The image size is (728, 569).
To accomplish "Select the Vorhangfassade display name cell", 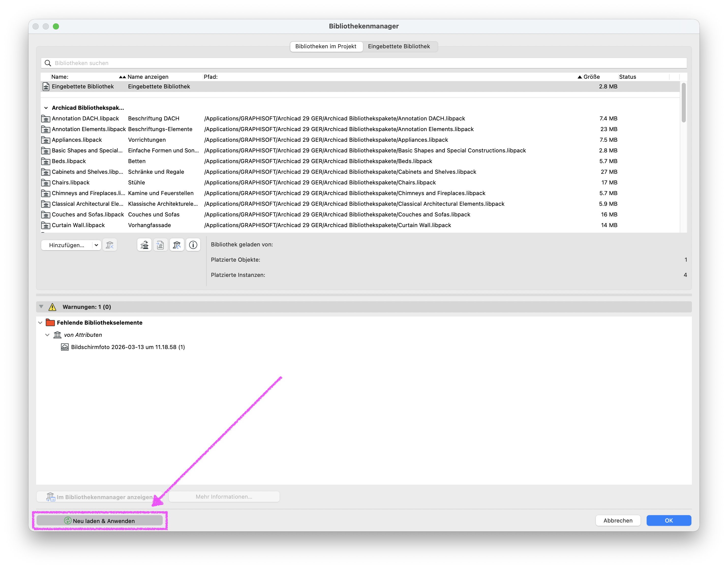I will pos(149,225).
